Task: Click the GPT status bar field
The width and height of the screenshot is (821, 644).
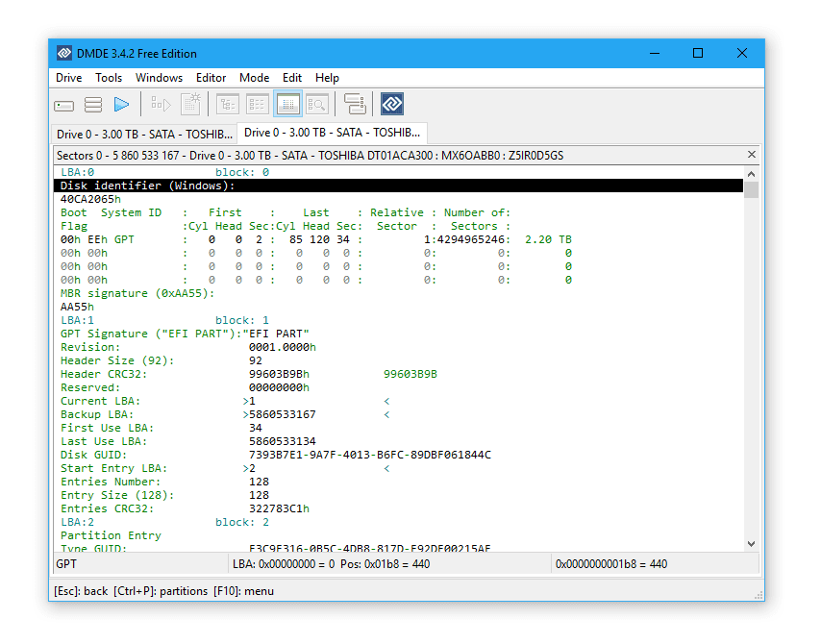Action: (x=140, y=564)
